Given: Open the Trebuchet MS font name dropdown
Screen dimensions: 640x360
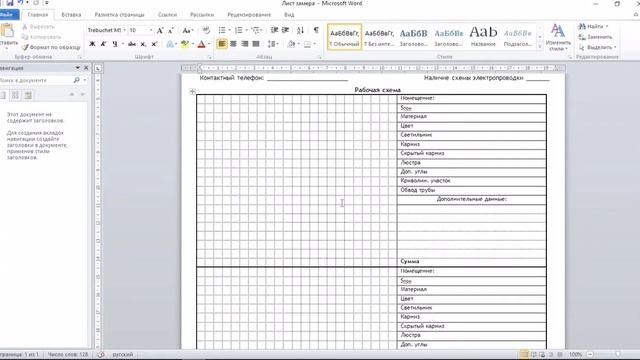Looking at the screenshot, I should 124,30.
